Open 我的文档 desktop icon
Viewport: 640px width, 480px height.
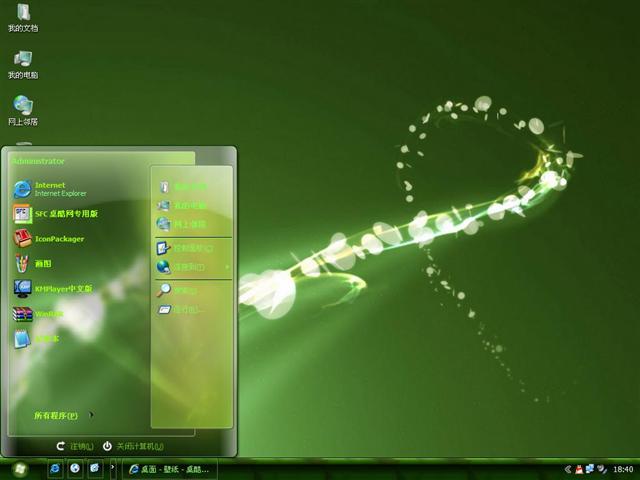tap(22, 18)
